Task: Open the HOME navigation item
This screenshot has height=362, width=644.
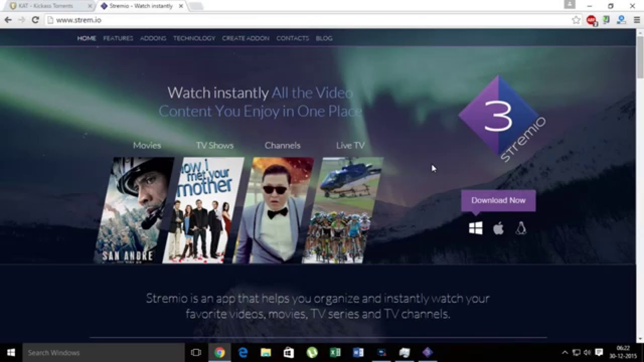Action: 87,38
